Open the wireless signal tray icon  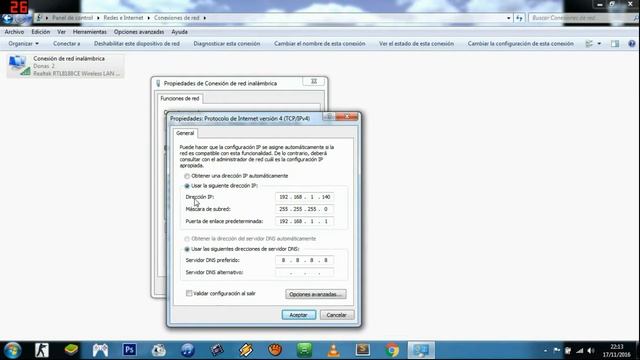[x=580, y=351]
